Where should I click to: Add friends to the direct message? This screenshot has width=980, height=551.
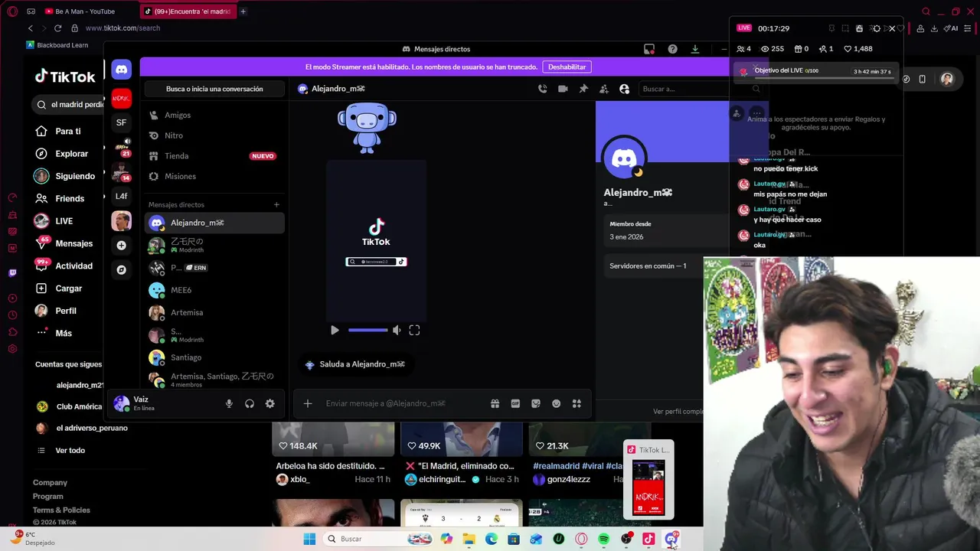coord(604,89)
